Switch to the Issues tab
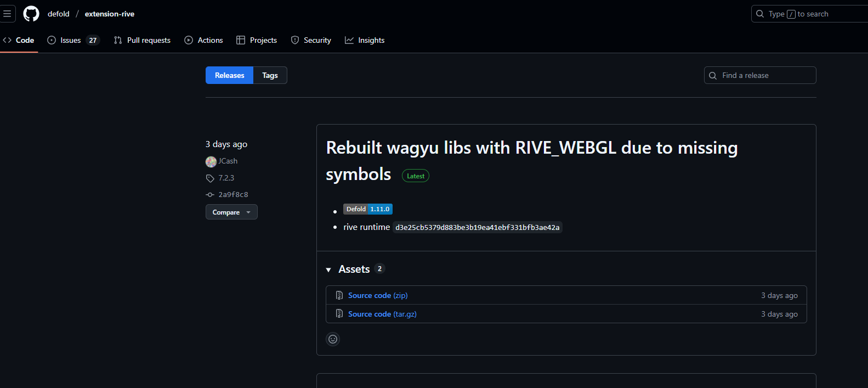Viewport: 868px width, 388px height. [73, 40]
